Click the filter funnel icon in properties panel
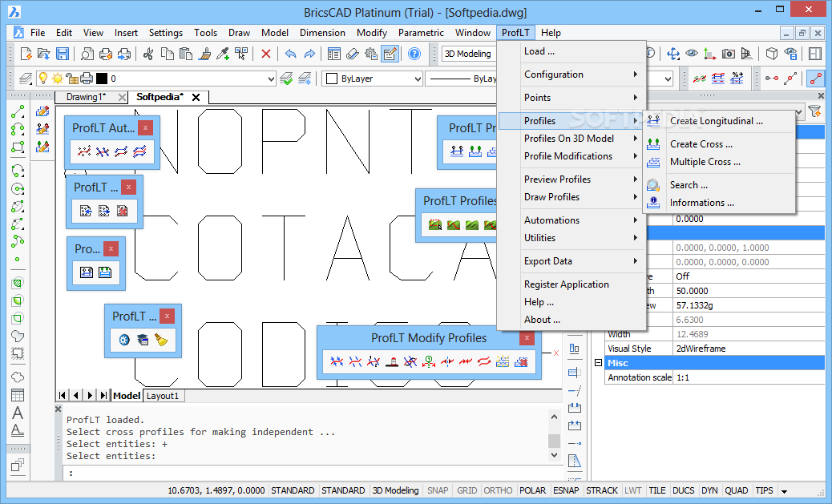This screenshot has height=504, width=832. 814,111
